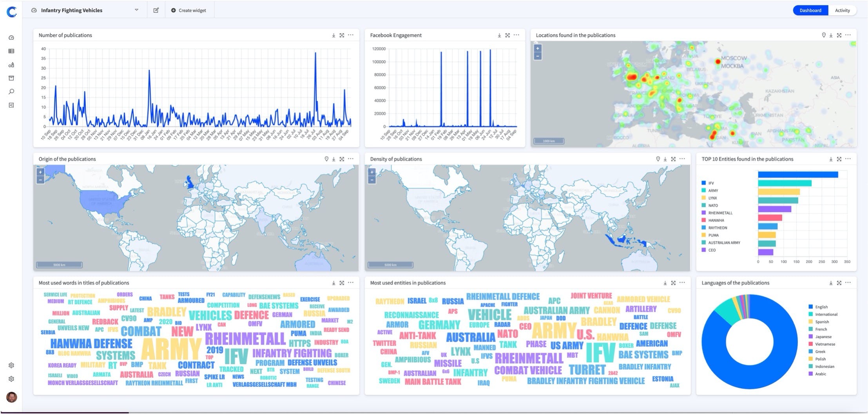
Task: Open more options for Number of publications
Action: coord(351,35)
